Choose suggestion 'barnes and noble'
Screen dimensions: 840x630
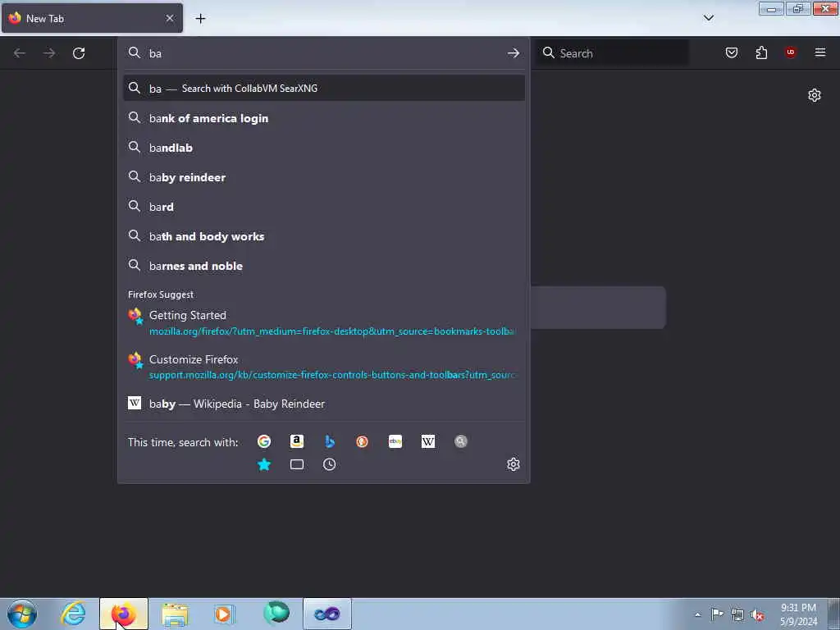(x=324, y=266)
